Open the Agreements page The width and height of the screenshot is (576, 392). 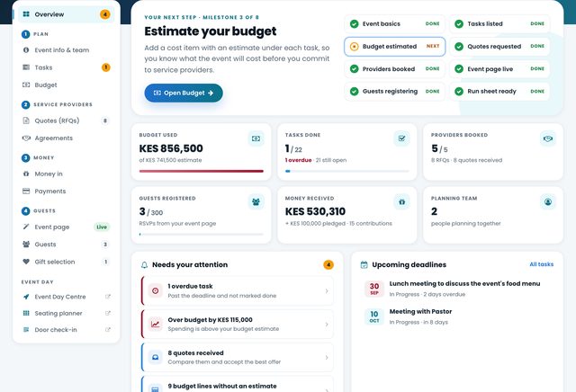click(66, 138)
